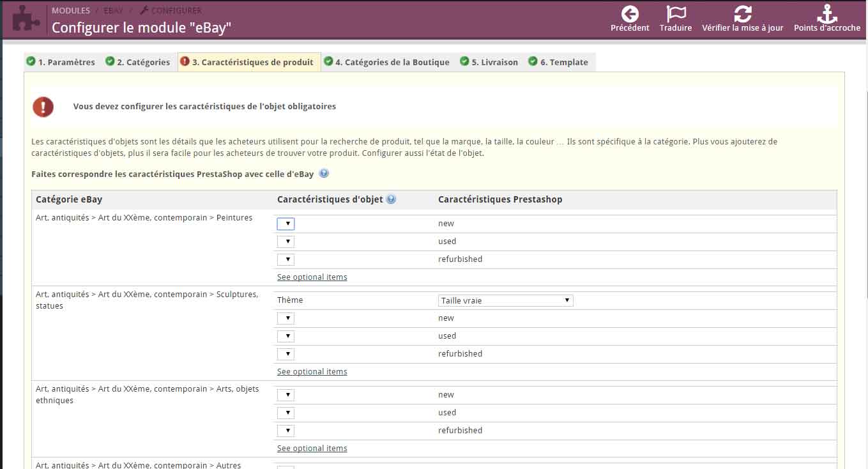The image size is (868, 469).
Task: Open the 2. Catégories tab
Action: click(x=139, y=62)
